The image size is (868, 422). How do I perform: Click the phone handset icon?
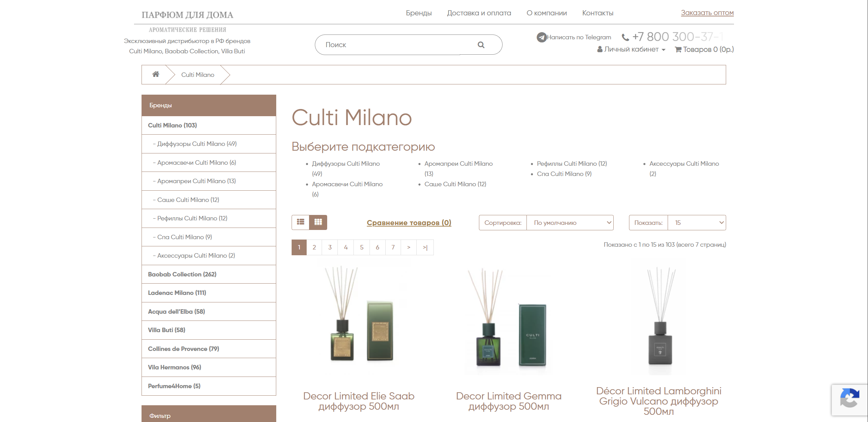pos(625,37)
